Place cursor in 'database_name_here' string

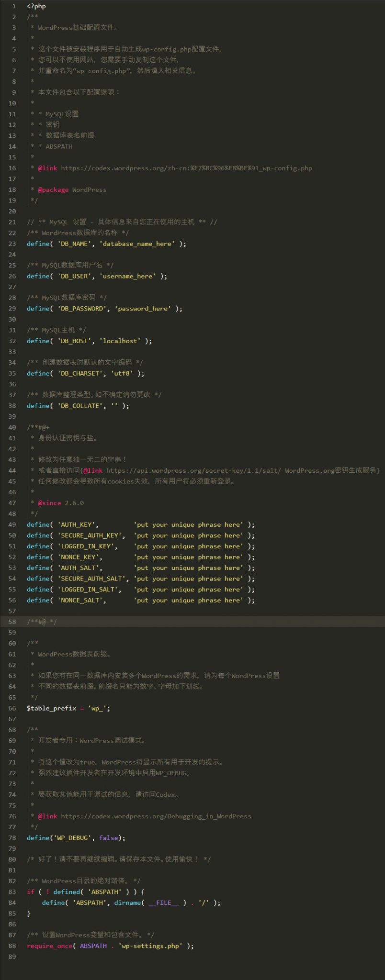pyautogui.click(x=137, y=244)
